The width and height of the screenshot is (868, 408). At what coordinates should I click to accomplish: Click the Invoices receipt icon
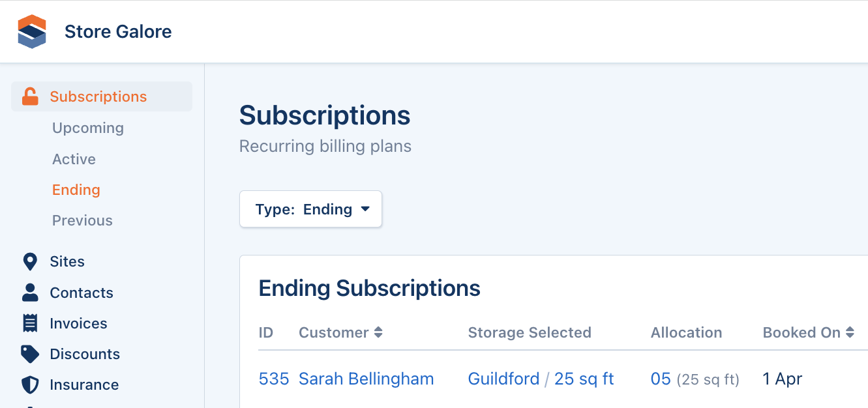point(30,323)
